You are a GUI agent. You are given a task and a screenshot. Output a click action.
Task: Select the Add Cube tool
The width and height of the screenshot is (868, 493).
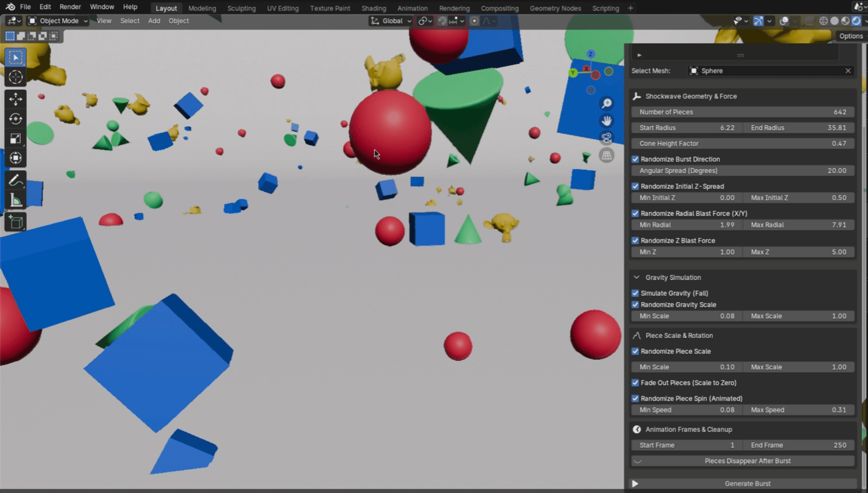[x=16, y=222]
